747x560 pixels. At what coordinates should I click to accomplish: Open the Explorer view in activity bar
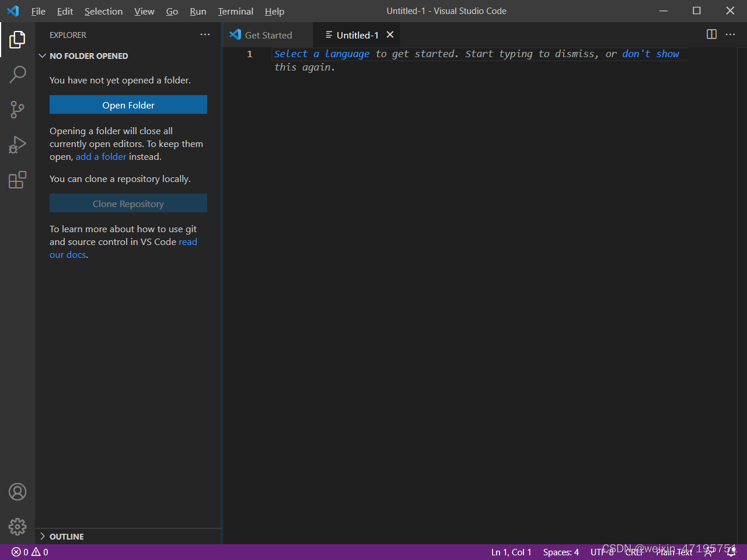[x=18, y=40]
